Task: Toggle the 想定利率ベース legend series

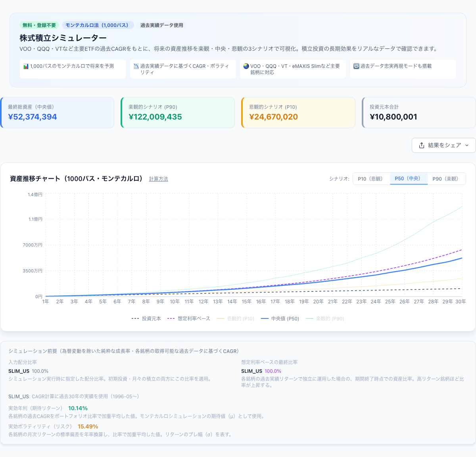Action: pos(189,318)
